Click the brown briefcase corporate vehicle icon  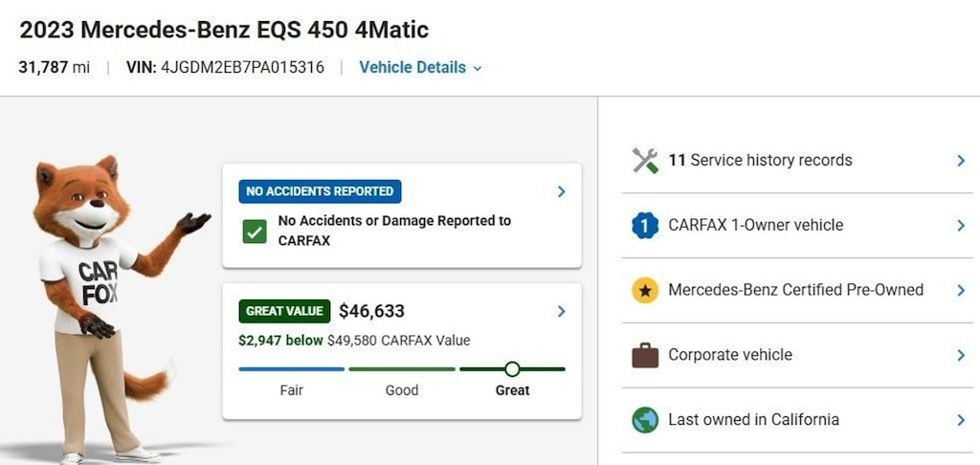[645, 356]
